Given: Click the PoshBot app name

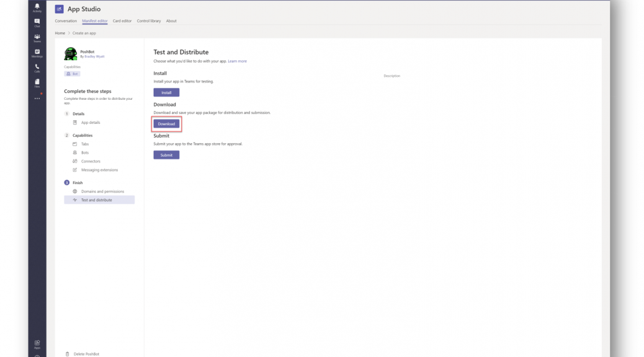Looking at the screenshot, I should (87, 51).
